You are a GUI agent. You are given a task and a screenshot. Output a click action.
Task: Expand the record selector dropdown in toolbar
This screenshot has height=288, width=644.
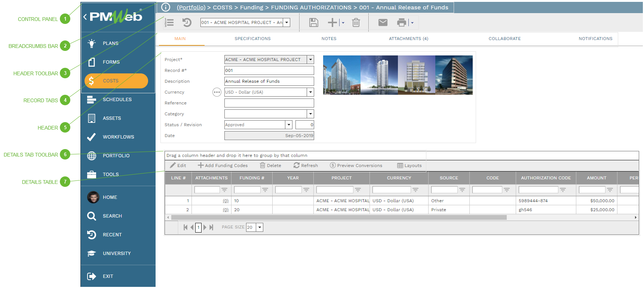[287, 22]
